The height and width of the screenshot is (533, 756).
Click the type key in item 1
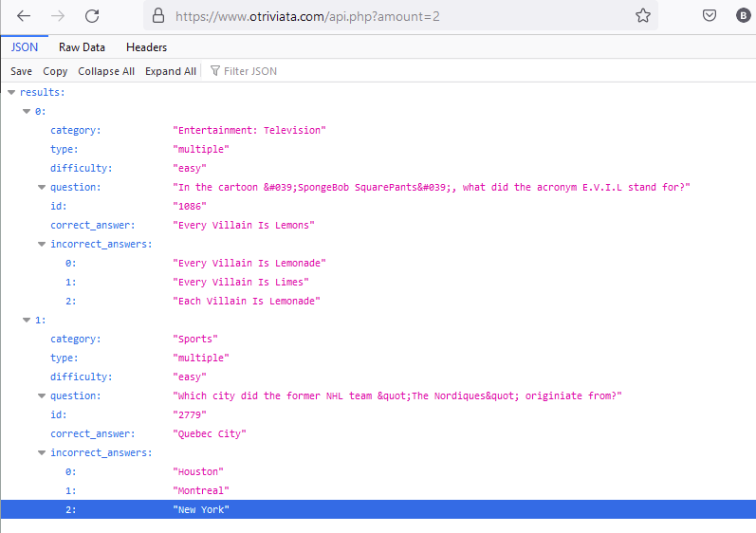point(65,358)
